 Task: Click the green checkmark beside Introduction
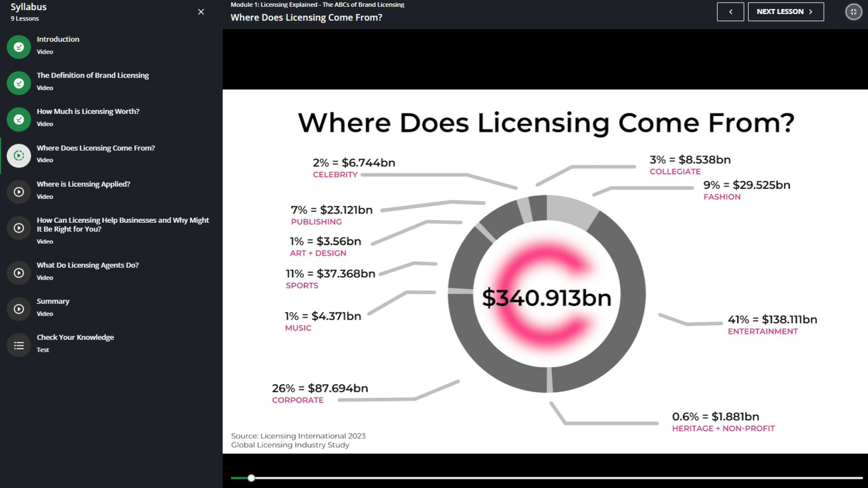pos(19,47)
